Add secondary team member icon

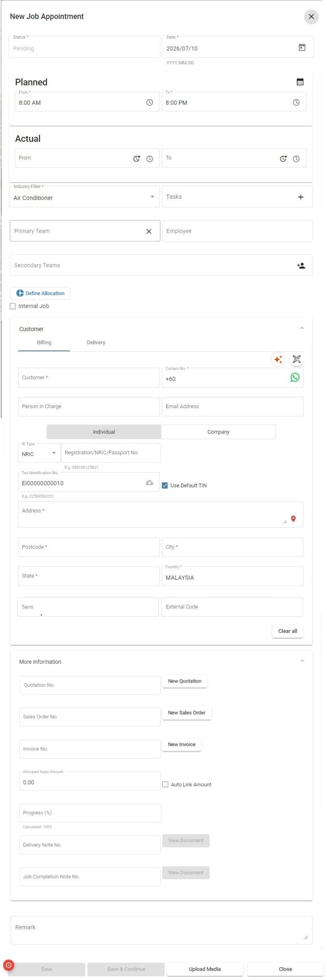pos(301,265)
